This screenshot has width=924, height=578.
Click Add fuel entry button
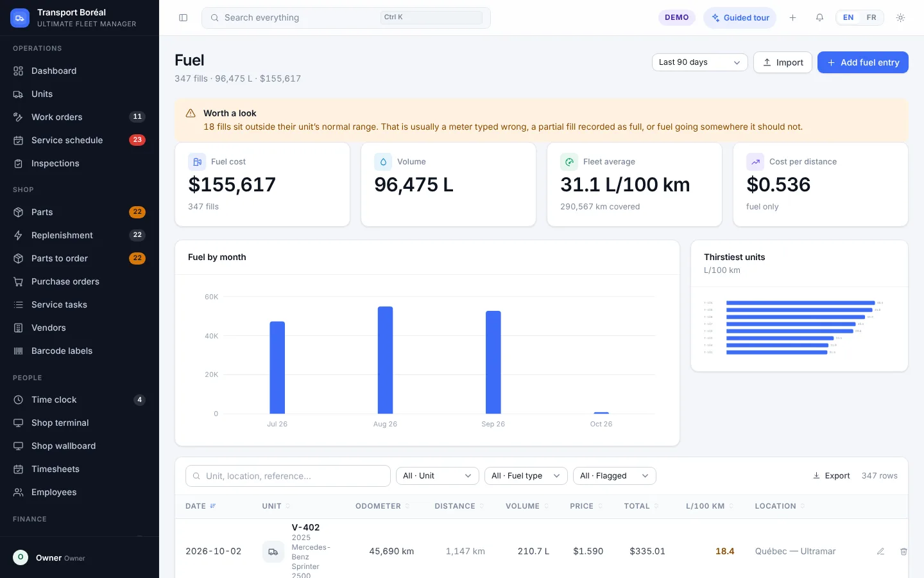pyautogui.click(x=862, y=62)
